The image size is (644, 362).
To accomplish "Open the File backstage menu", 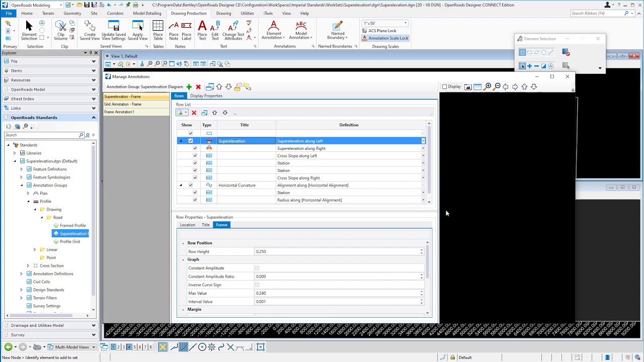I will coord(9,13).
